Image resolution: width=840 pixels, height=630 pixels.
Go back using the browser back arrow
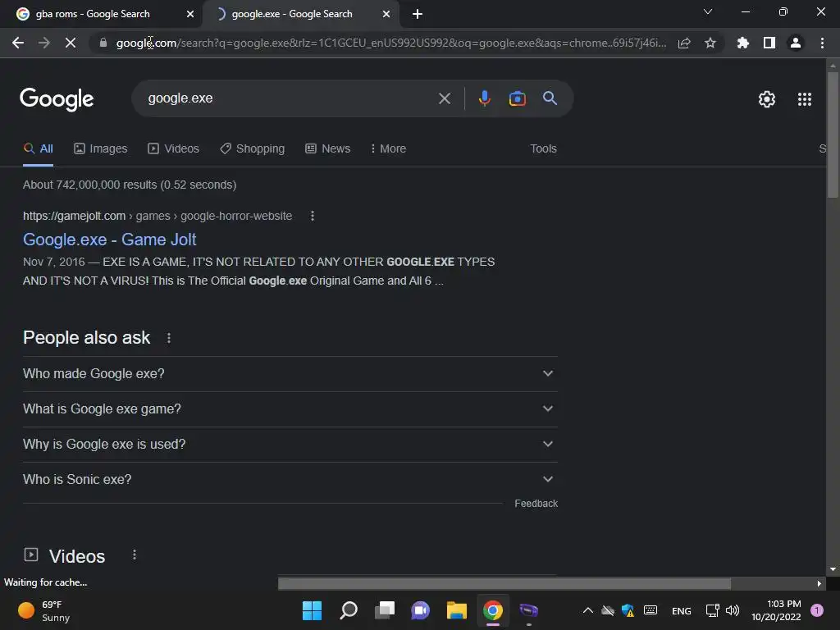[x=18, y=43]
